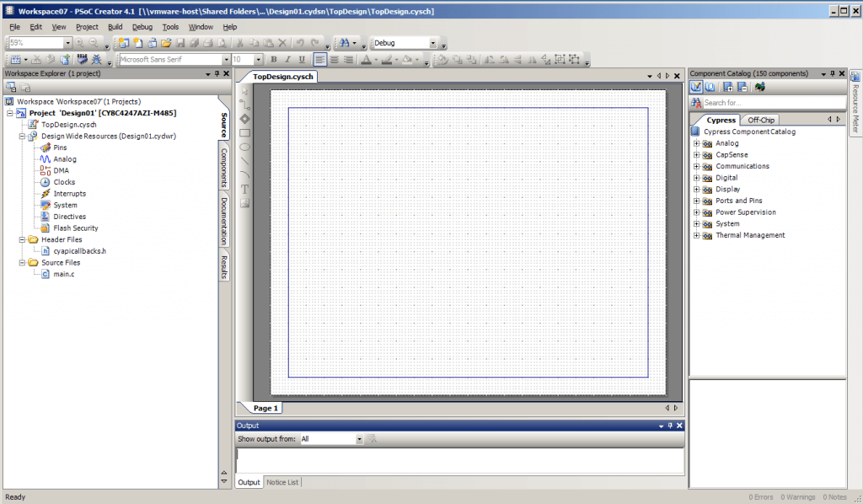The height and width of the screenshot is (504, 863).
Task: Open the Build menu
Action: pyautogui.click(x=115, y=27)
